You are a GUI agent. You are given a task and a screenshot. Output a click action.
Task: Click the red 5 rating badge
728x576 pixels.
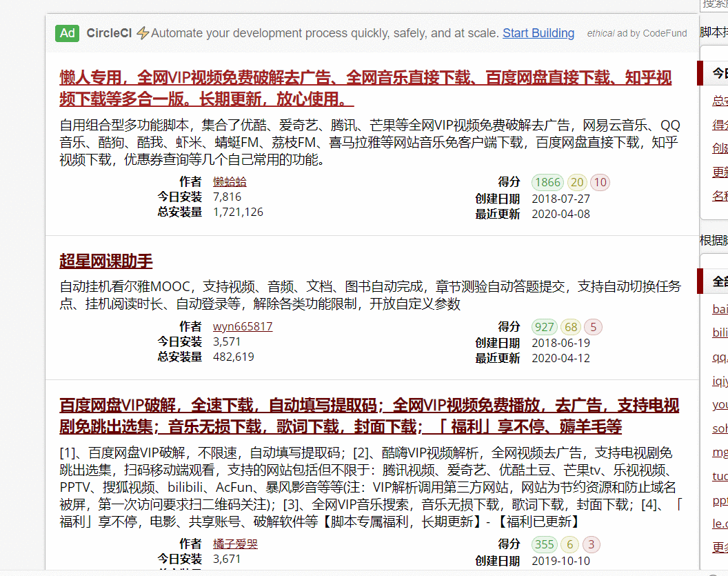(x=593, y=327)
